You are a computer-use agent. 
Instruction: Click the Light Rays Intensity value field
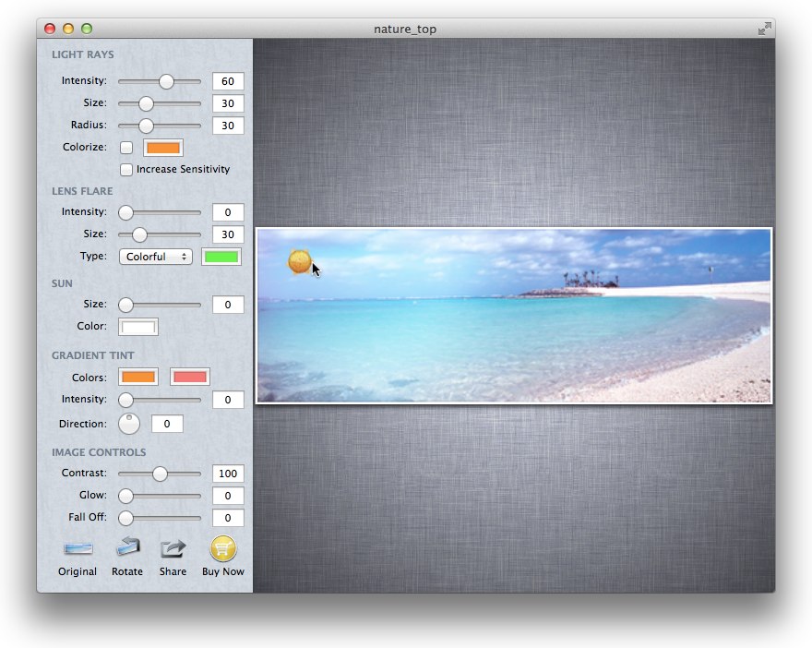228,81
